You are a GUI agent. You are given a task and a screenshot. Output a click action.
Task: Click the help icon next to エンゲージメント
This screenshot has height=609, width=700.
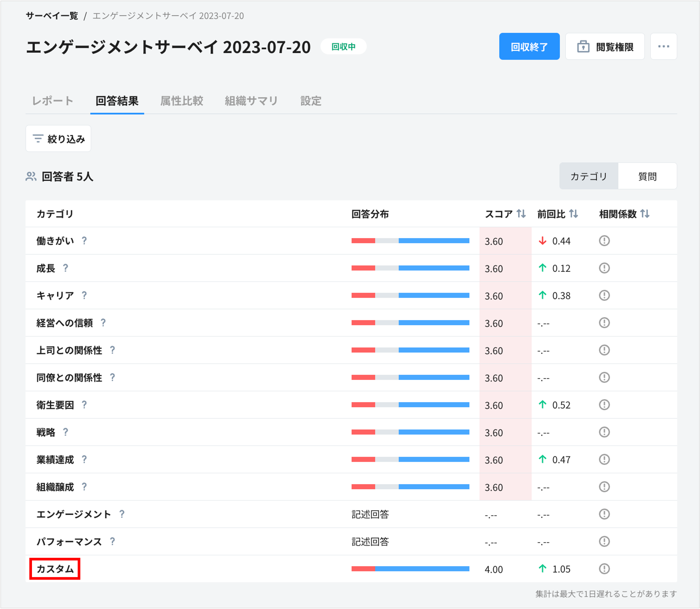(x=122, y=514)
